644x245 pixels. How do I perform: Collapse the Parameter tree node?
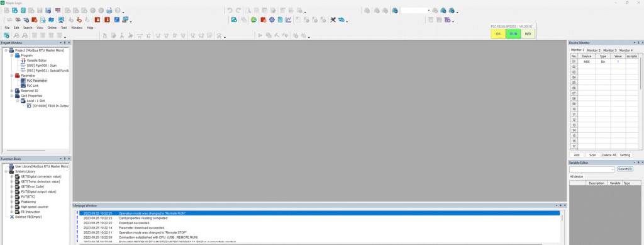12,76
